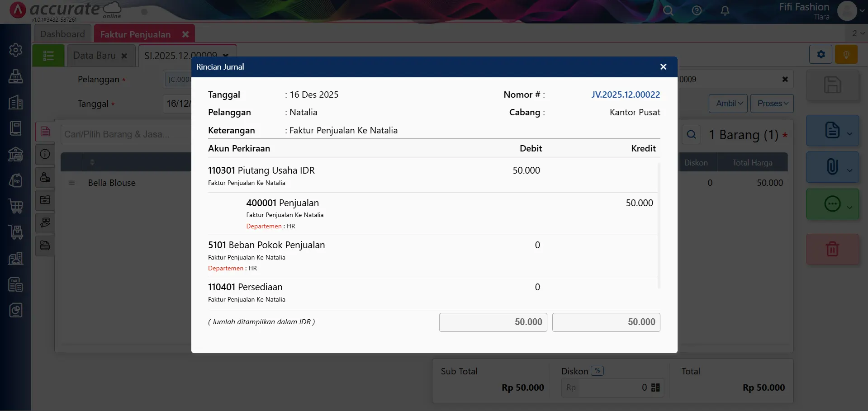Viewport: 868px width, 411px height.
Task: Click the notification bell icon
Action: pos(725,10)
